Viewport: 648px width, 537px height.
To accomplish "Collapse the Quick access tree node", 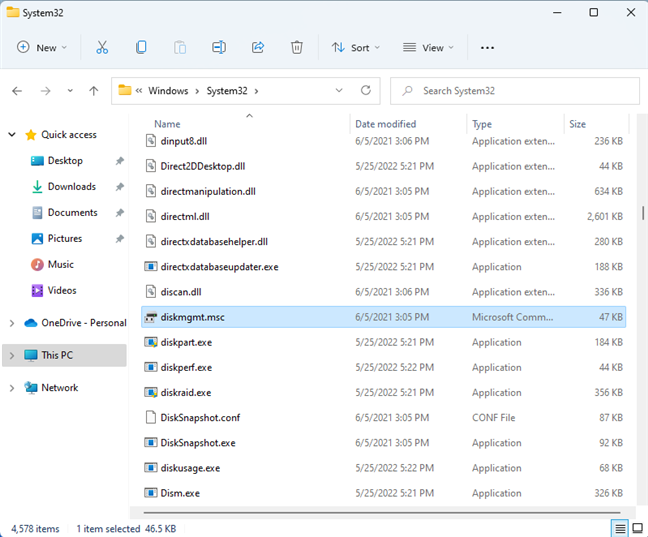I will click(x=12, y=134).
